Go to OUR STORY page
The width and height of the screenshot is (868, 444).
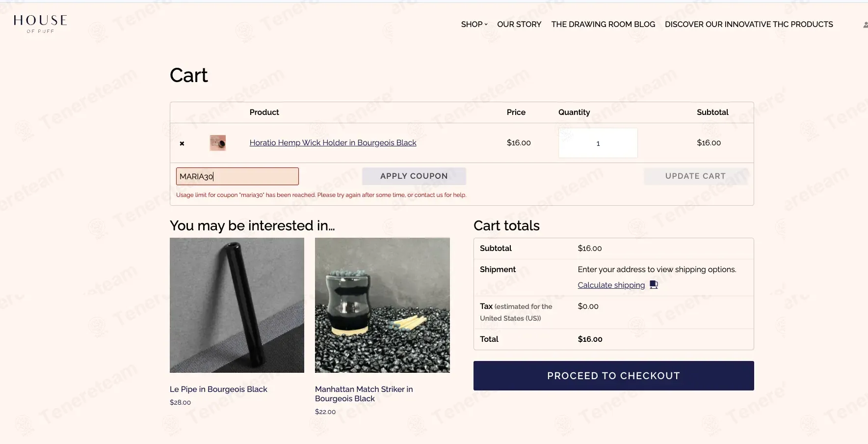click(x=519, y=24)
